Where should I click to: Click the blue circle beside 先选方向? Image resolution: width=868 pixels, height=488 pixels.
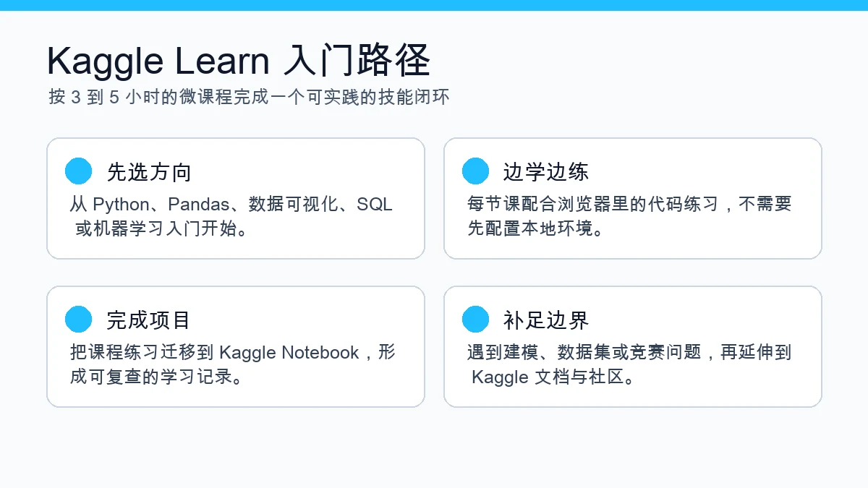pyautogui.click(x=78, y=171)
